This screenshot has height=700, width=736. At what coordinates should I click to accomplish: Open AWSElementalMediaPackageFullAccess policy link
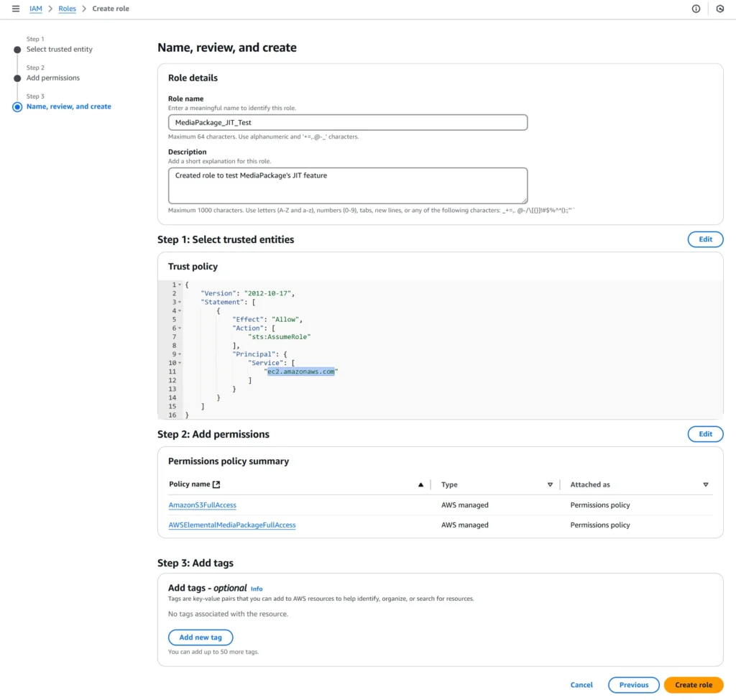(x=232, y=525)
